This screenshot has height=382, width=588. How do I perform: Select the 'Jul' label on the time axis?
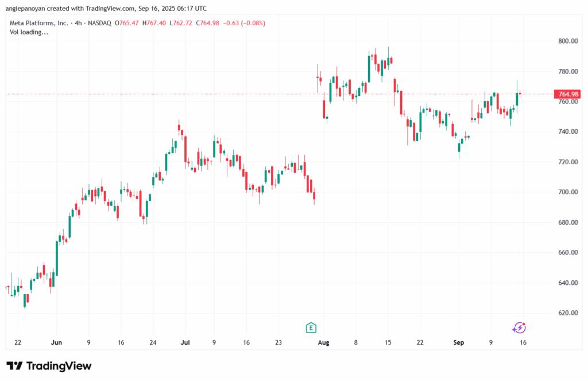pos(185,342)
